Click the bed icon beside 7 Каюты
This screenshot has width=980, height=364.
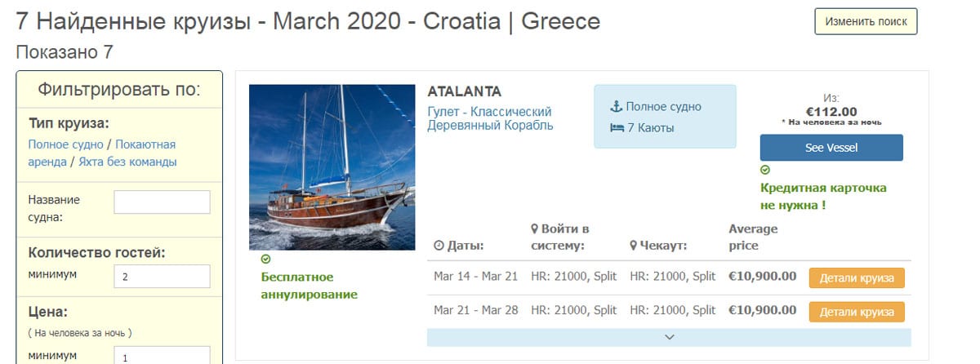[x=617, y=128]
